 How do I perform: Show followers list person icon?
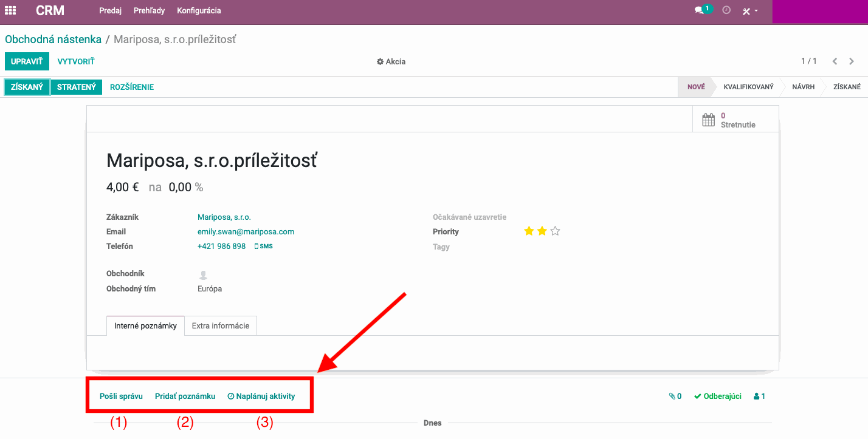pos(759,396)
